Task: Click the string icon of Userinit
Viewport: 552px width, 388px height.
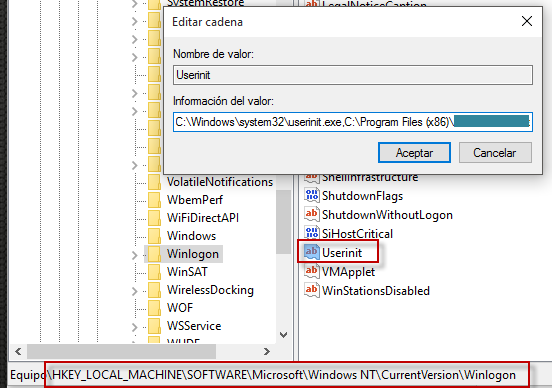Action: [x=312, y=252]
